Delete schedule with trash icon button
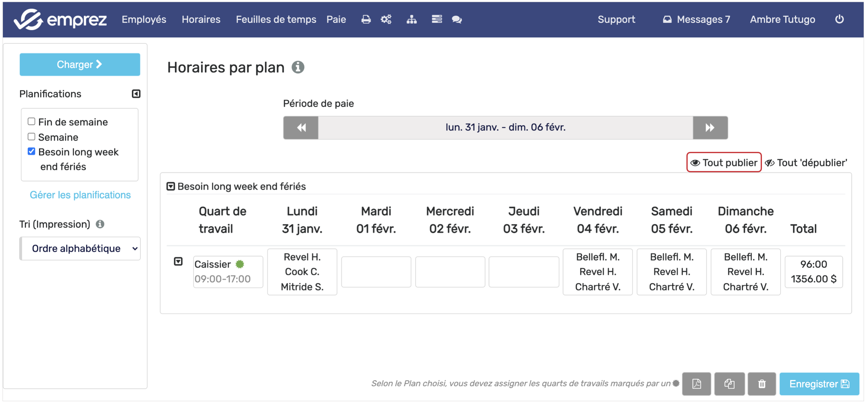This screenshot has width=868, height=405. [x=761, y=383]
